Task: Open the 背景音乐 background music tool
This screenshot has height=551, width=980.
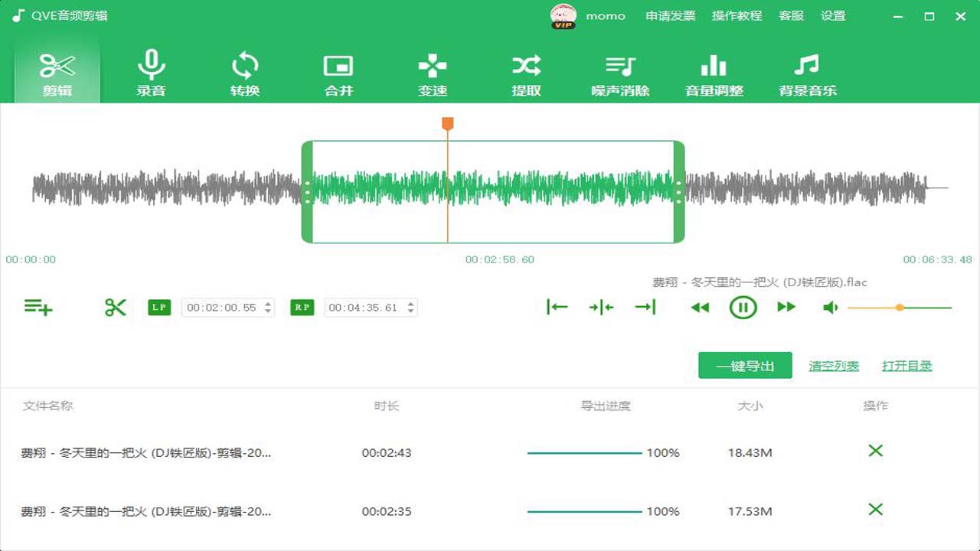Action: pos(808,73)
